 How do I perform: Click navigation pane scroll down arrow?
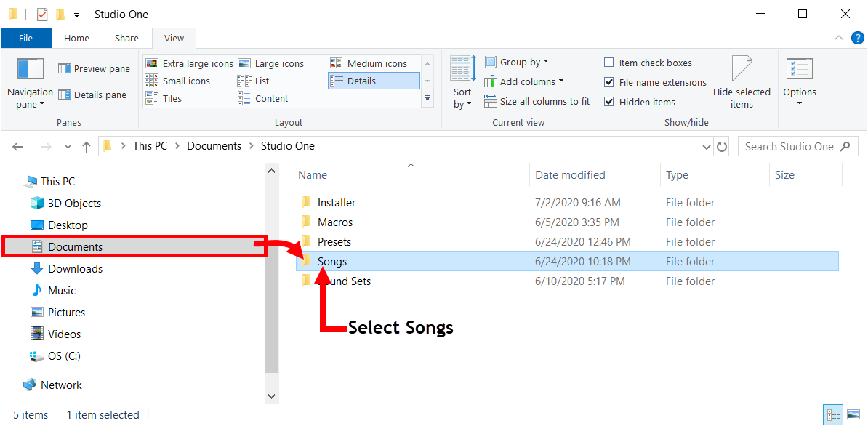coord(271,396)
